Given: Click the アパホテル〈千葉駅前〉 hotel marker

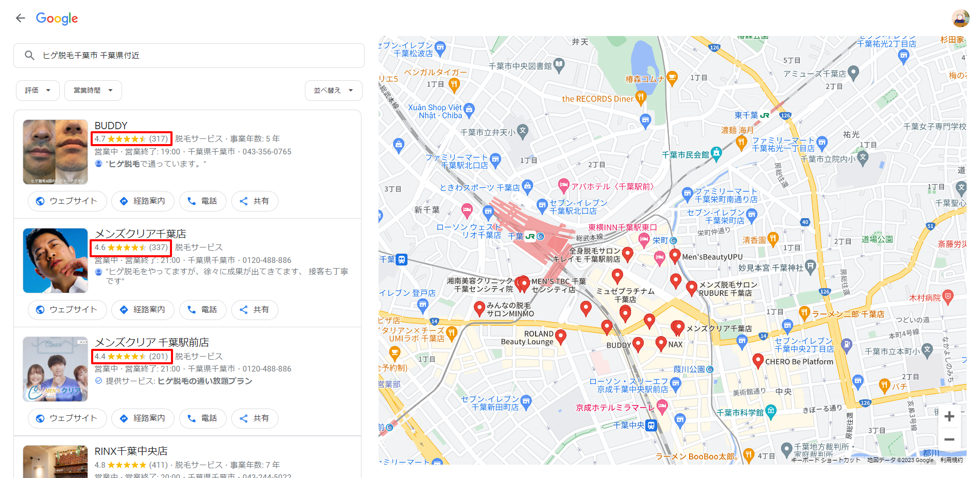Looking at the screenshot, I should (564, 185).
